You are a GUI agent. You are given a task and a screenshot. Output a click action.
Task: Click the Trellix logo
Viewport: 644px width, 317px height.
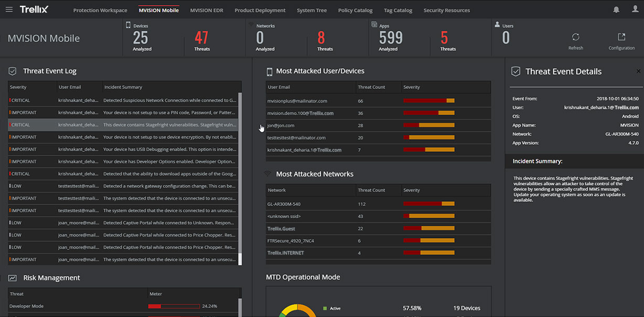tap(34, 9)
